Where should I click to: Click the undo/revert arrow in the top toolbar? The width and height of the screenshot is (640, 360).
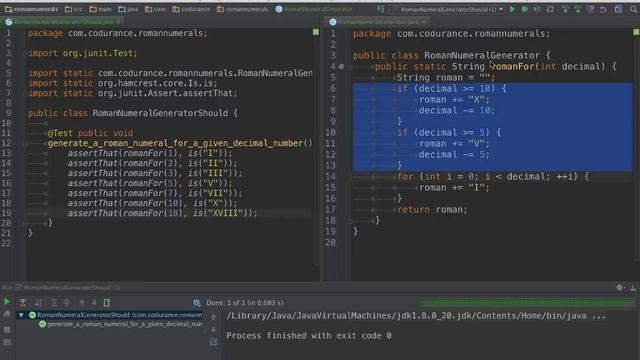[x=603, y=9]
